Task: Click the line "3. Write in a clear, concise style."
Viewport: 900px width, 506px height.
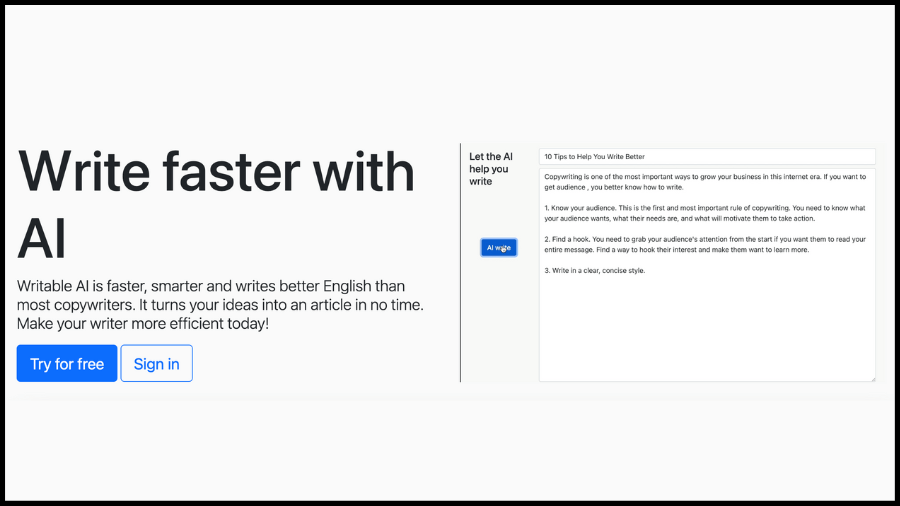Action: [595, 270]
